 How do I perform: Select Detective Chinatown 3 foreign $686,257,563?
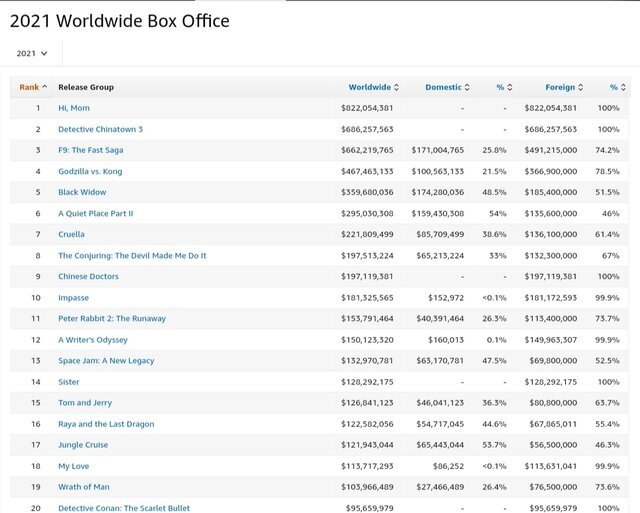(551, 129)
